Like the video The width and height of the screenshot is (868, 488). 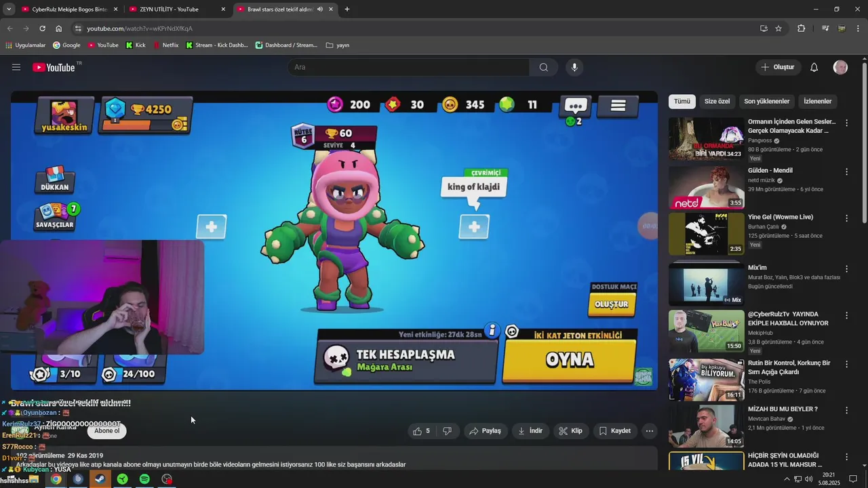coord(421,431)
